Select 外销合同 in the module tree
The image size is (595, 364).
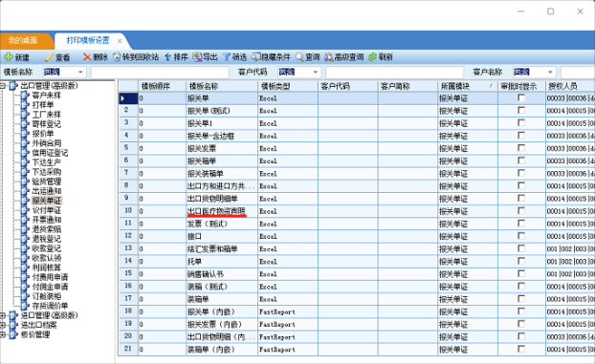[x=46, y=143]
